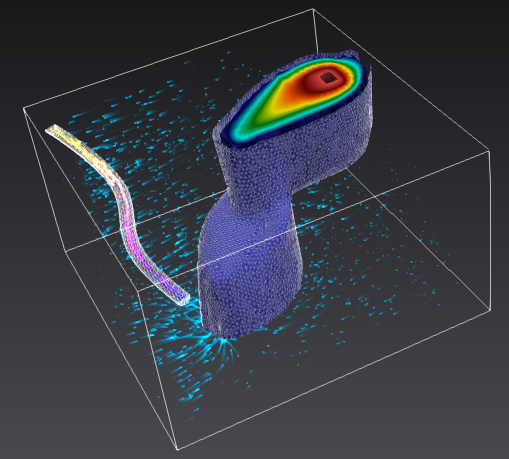Click the upper right bounding box corner
509x459 pixels.
click(x=489, y=152)
